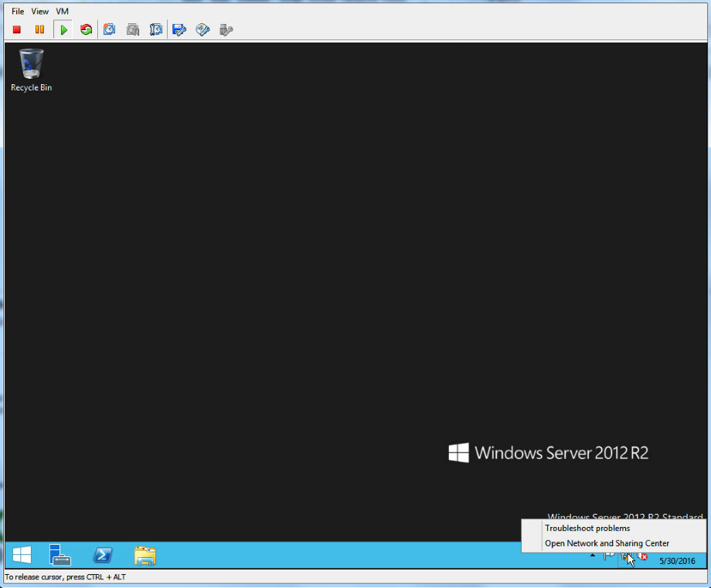
Task: Open PowerShell from the taskbar
Action: [103, 555]
